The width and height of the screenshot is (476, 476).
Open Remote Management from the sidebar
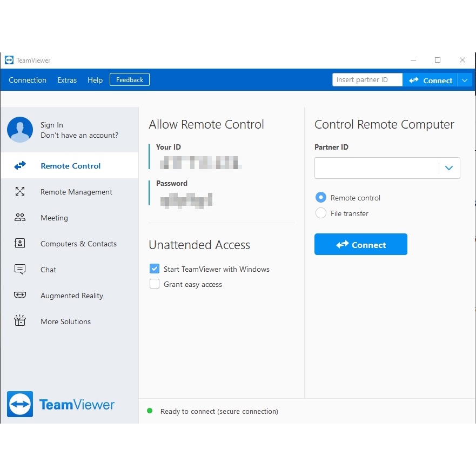tap(19, 191)
